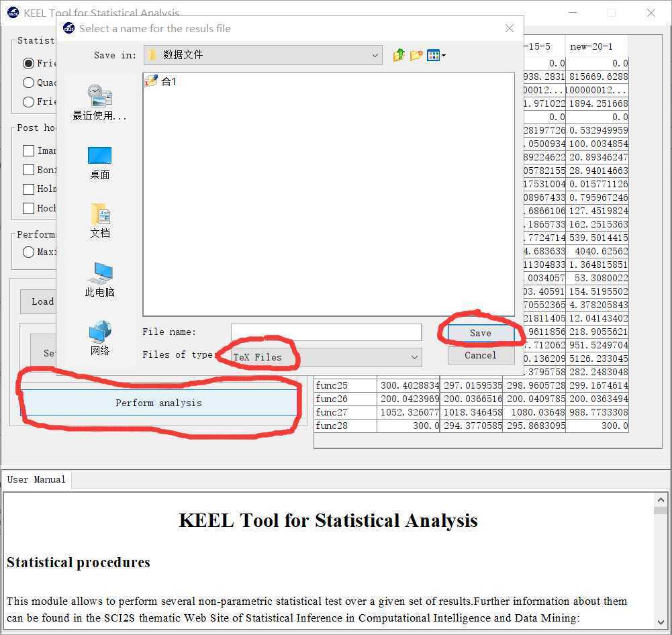Go to 此电脑 This PC shortcut
The image size is (672, 635).
[99, 280]
